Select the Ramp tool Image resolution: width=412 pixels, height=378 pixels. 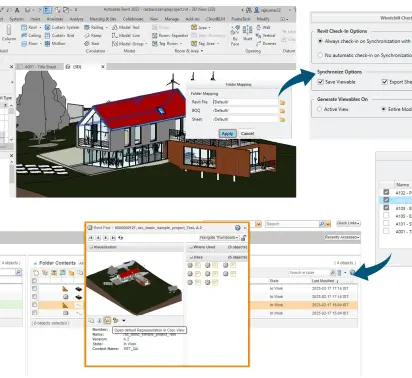coord(93,35)
